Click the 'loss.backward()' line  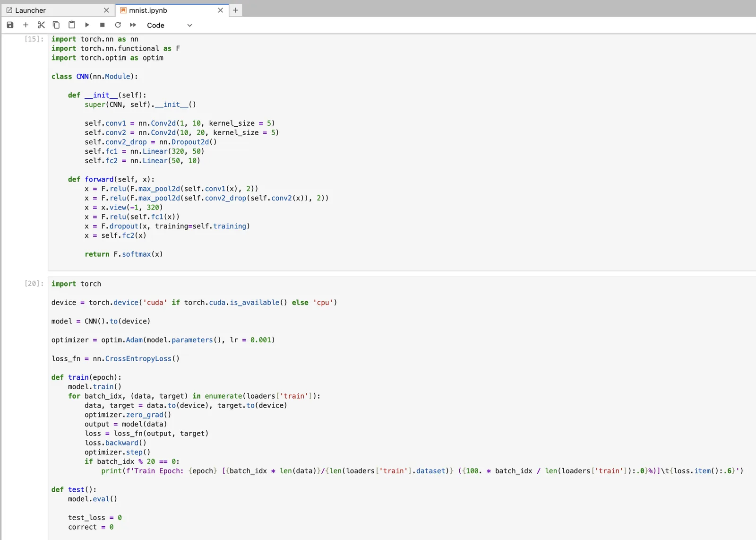(x=115, y=443)
